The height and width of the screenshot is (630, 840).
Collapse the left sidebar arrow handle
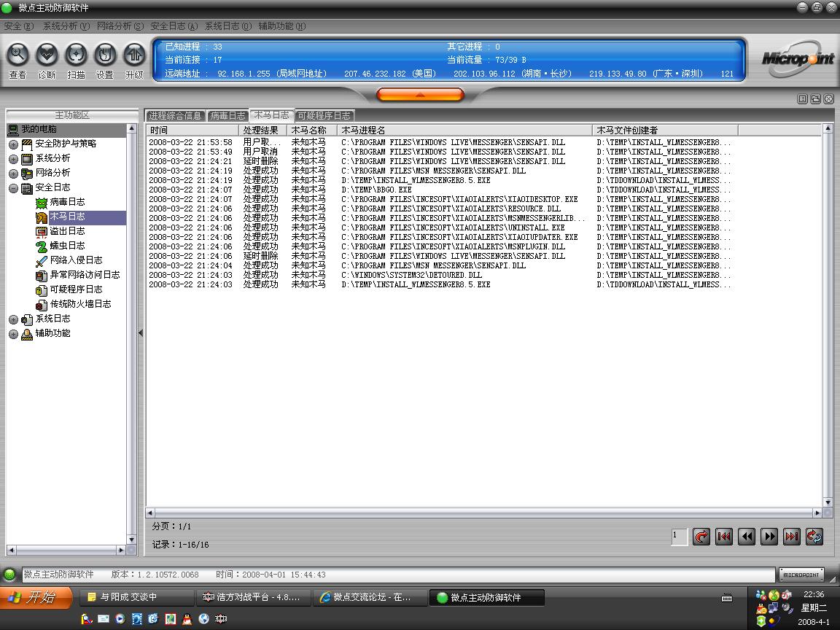tap(140, 333)
